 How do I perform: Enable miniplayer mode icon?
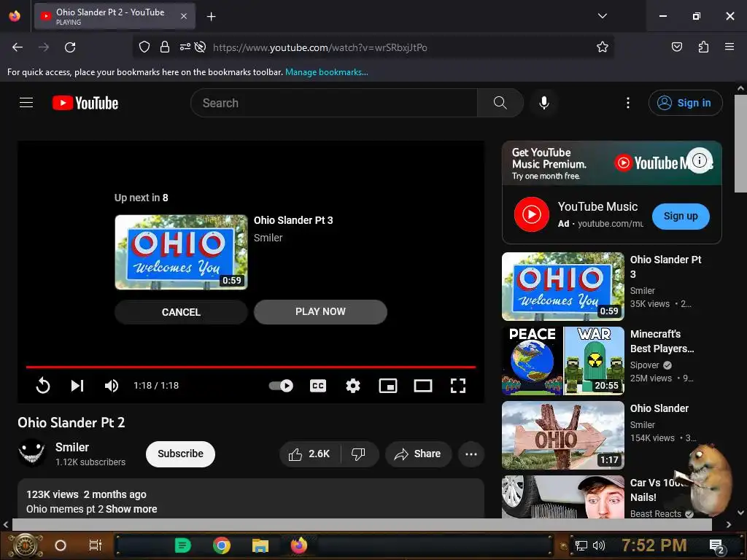(388, 385)
